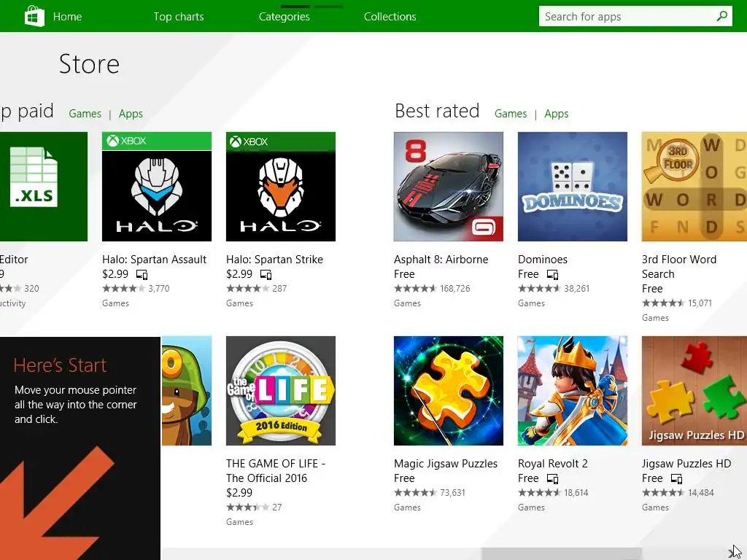Viewport: 747px width, 560px height.
Task: Filter Best rated by Games
Action: coord(511,114)
